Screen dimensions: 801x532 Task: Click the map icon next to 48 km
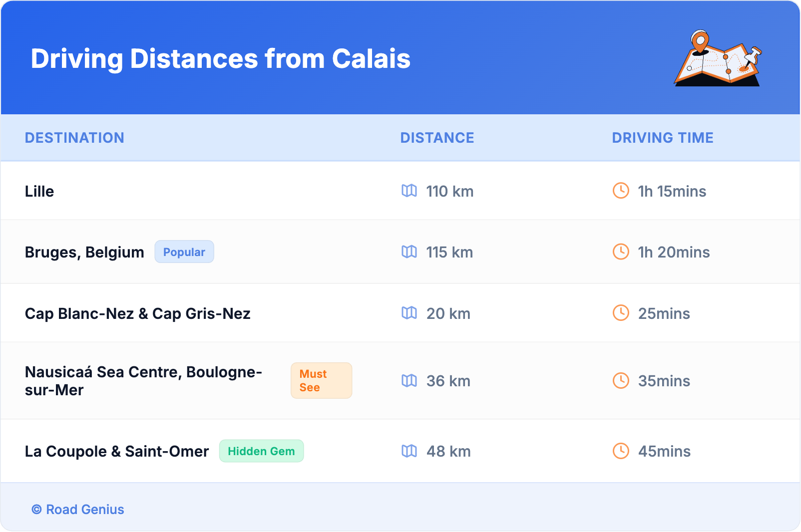pos(409,451)
